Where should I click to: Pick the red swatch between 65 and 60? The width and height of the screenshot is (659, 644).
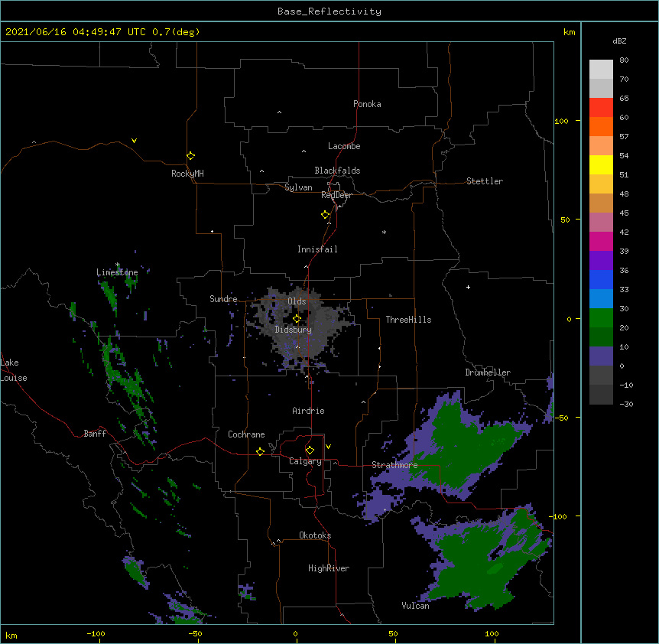pos(601,108)
